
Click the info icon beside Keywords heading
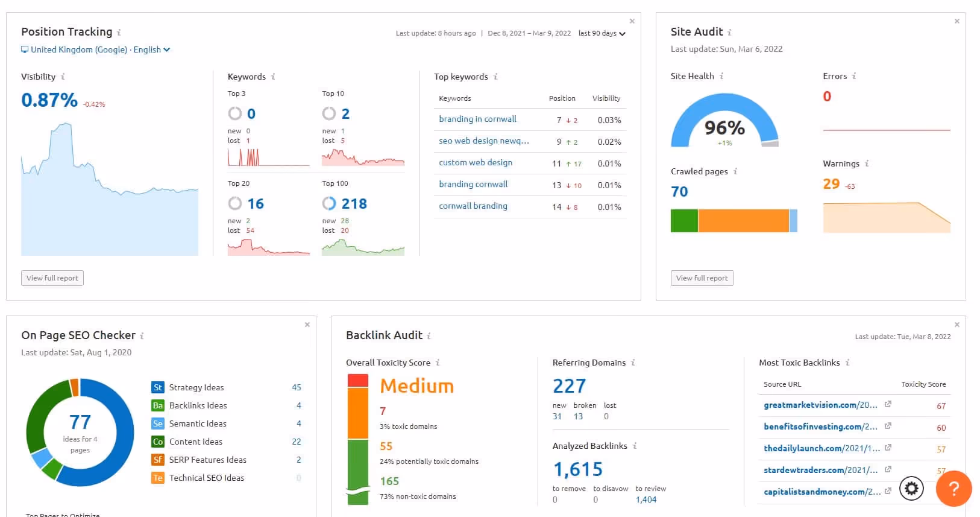click(x=273, y=77)
